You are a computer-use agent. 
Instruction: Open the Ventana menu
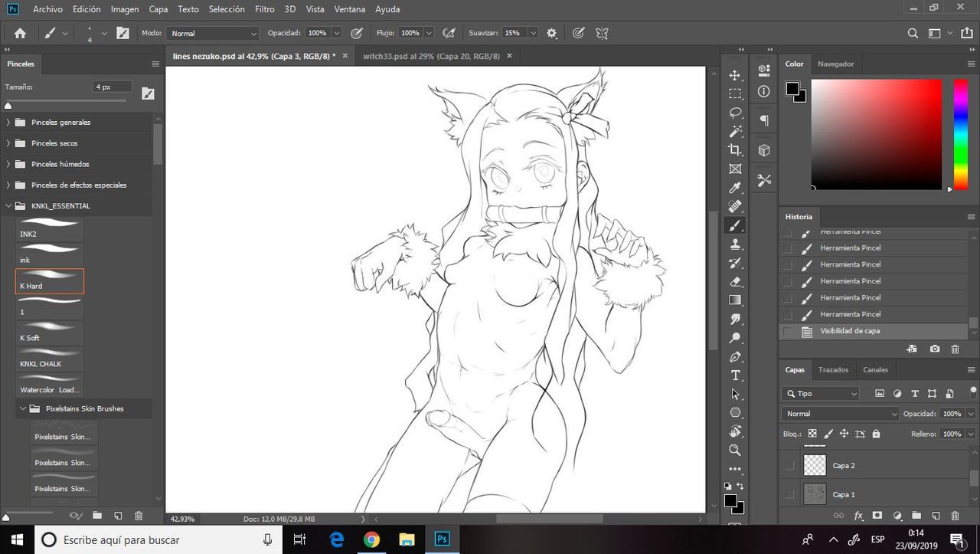(x=349, y=9)
